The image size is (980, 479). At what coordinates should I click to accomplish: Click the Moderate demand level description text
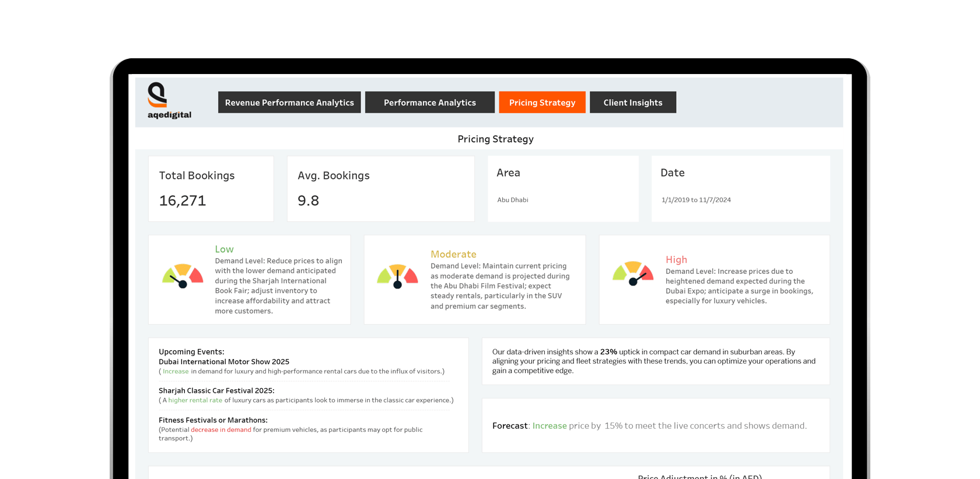[x=500, y=286]
